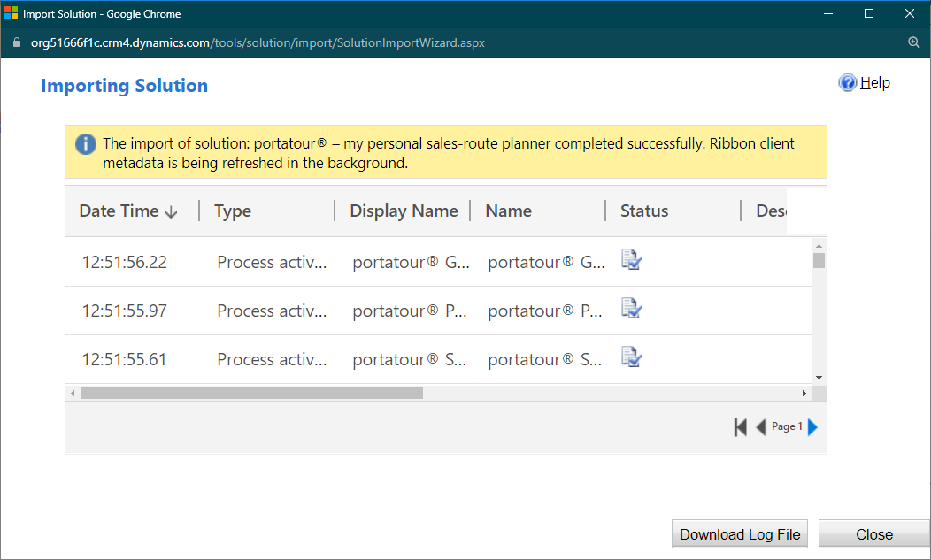
Task: Click the info icon in the yellow banner
Action: pyautogui.click(x=86, y=144)
